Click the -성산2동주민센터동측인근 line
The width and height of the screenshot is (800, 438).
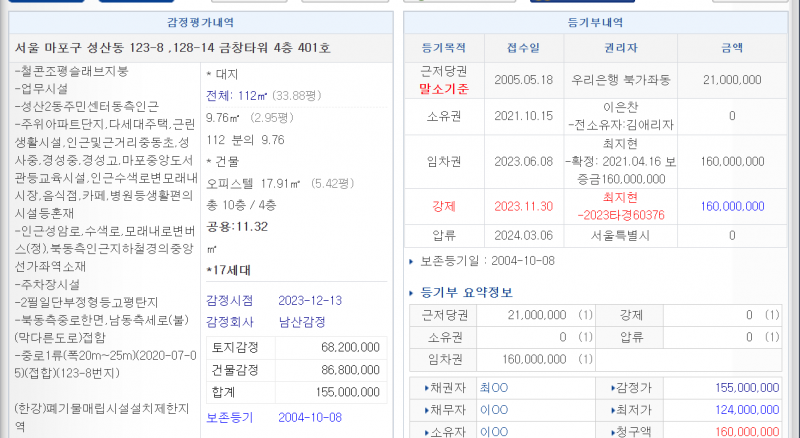pyautogui.click(x=87, y=107)
